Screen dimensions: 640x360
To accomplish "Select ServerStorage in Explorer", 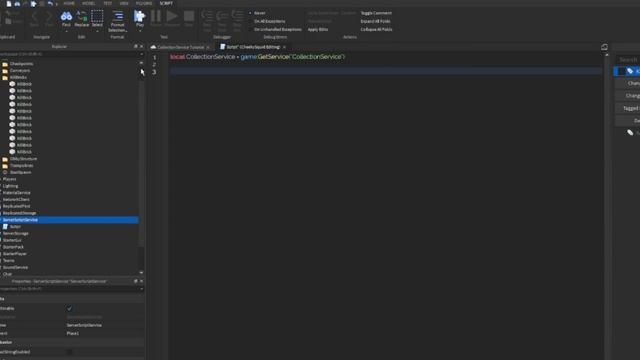I will tap(16, 233).
